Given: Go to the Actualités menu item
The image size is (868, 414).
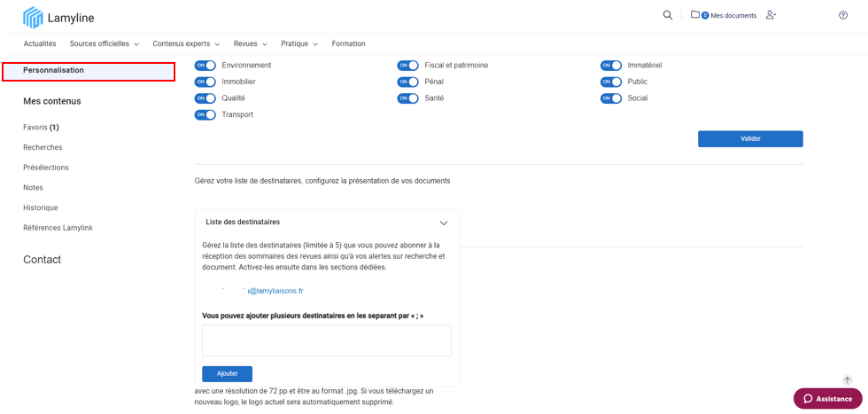Looking at the screenshot, I should tap(40, 43).
